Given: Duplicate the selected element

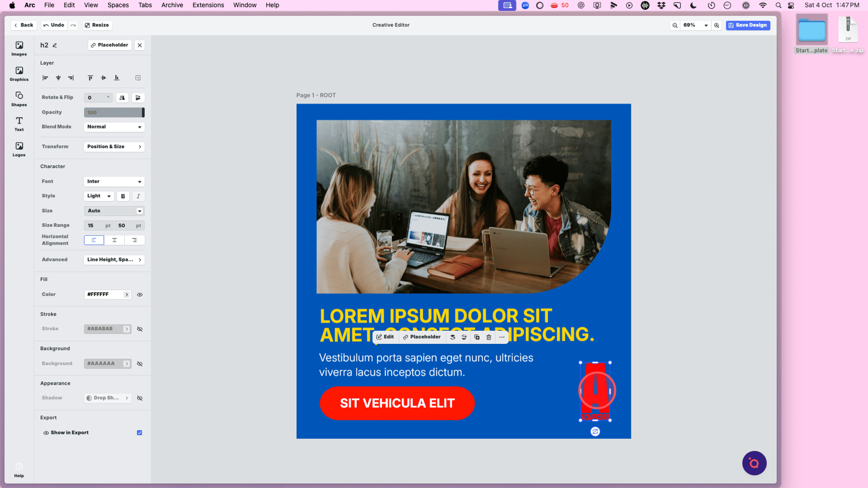Looking at the screenshot, I should click(x=477, y=337).
